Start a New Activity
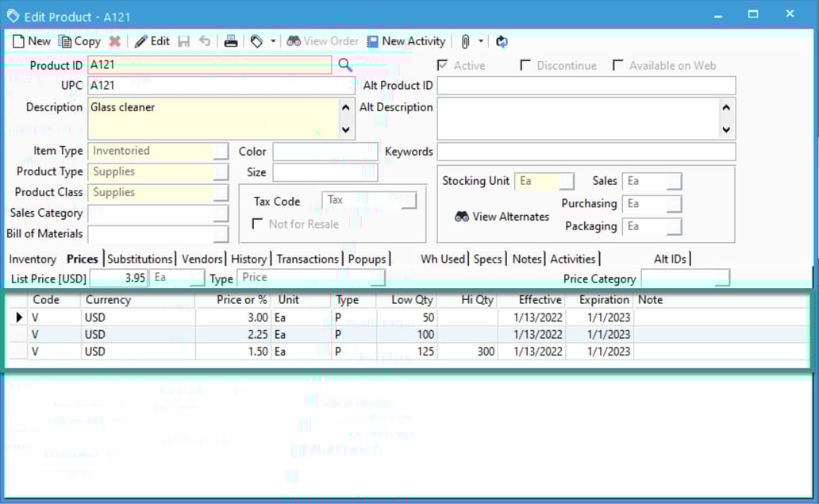This screenshot has height=504, width=819. [x=406, y=40]
